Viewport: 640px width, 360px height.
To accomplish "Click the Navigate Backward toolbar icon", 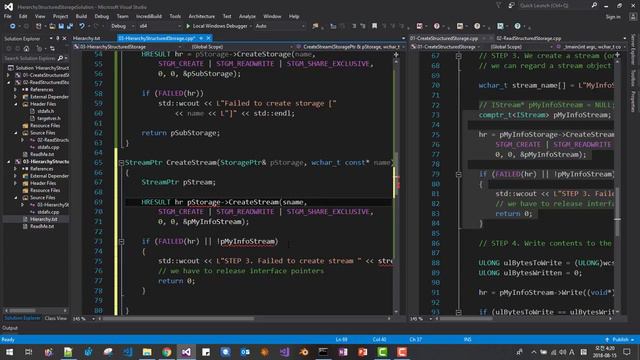I will click(13, 26).
